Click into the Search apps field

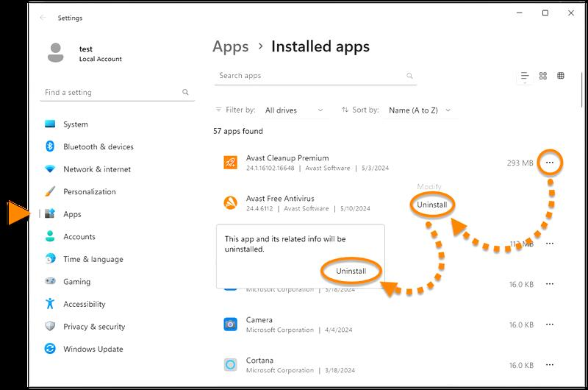pos(315,77)
